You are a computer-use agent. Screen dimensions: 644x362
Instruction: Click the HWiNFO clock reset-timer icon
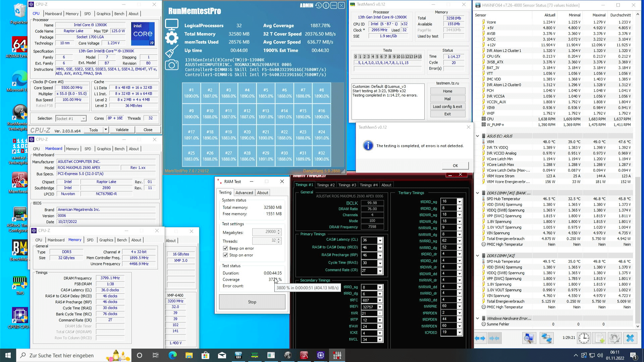click(584, 338)
